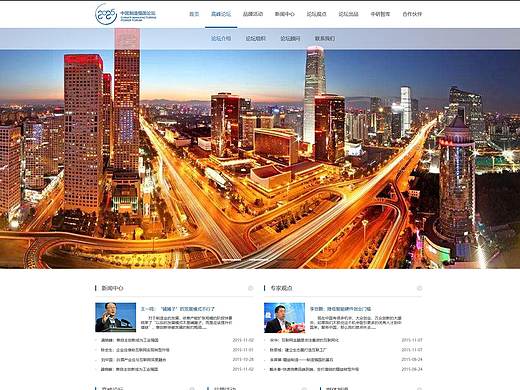This screenshot has height=390, width=520.
Task: Open the 首页 home menu item
Action: pyautogui.click(x=194, y=14)
